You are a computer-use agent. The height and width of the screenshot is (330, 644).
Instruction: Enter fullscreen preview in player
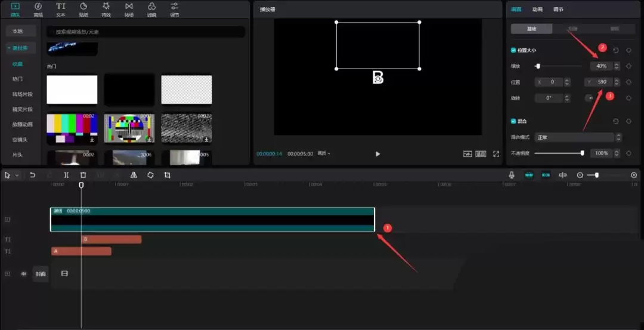point(496,154)
